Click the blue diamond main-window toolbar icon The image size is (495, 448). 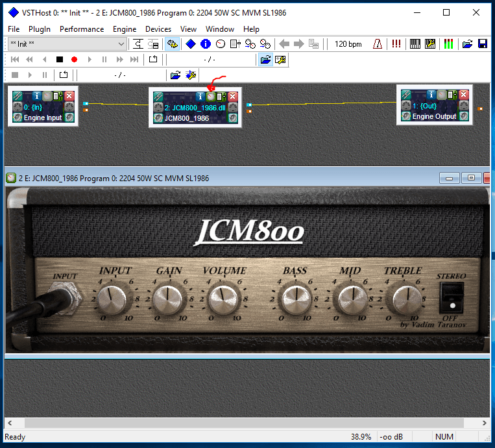click(190, 44)
